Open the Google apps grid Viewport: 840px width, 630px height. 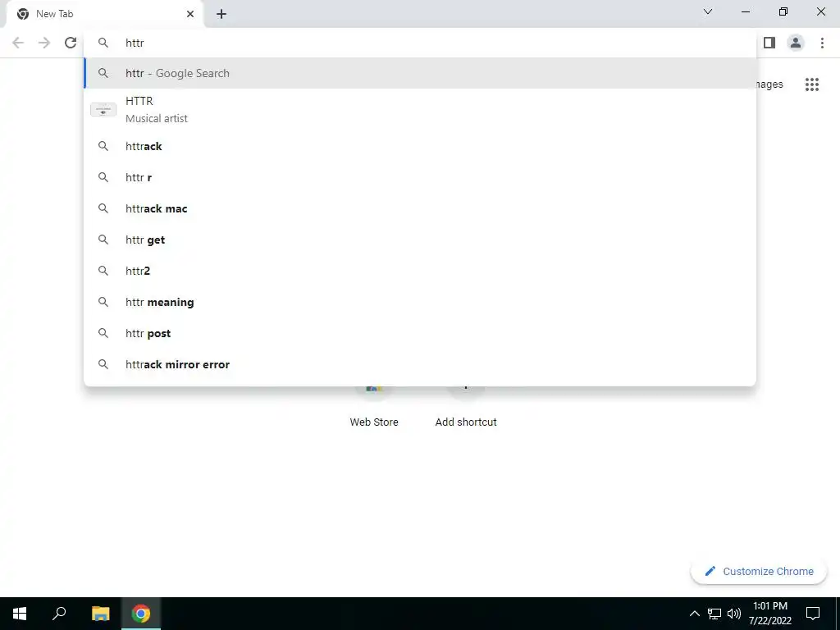[x=812, y=84]
